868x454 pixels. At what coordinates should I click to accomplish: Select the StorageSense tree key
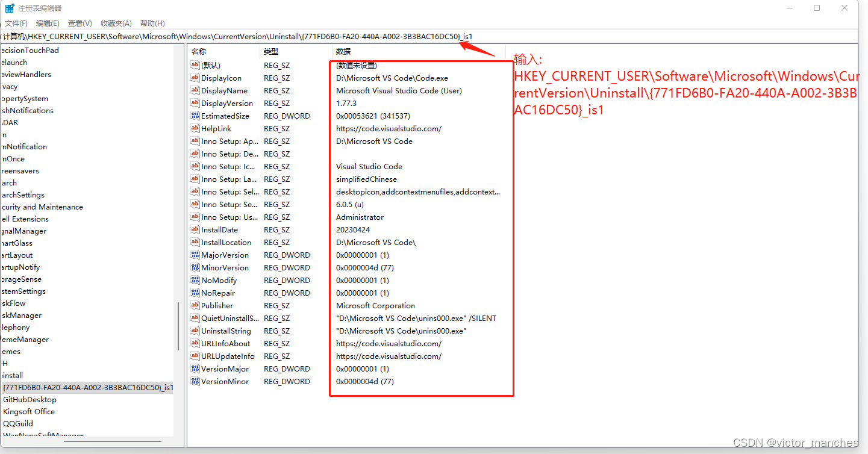[21, 279]
